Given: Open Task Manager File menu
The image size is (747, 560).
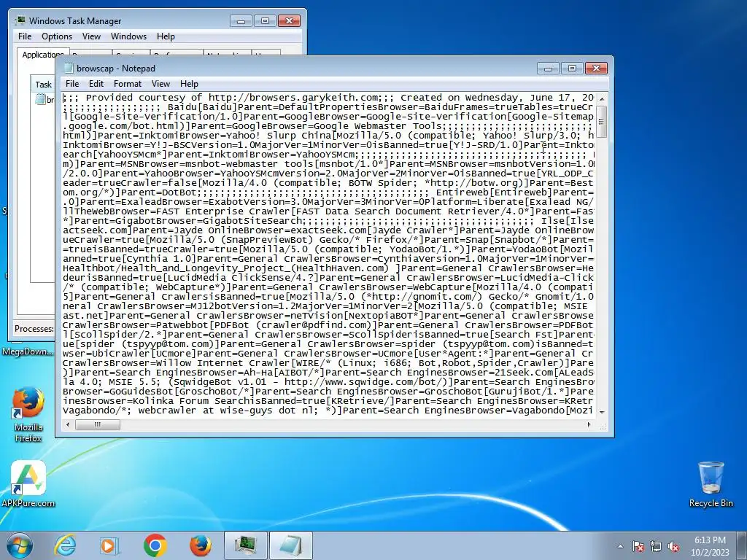Looking at the screenshot, I should tap(25, 36).
